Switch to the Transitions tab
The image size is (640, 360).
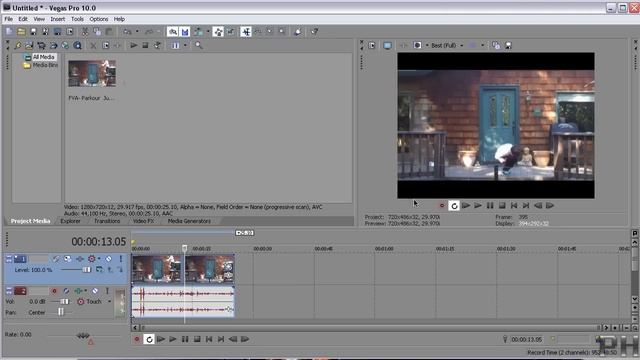[x=107, y=221]
